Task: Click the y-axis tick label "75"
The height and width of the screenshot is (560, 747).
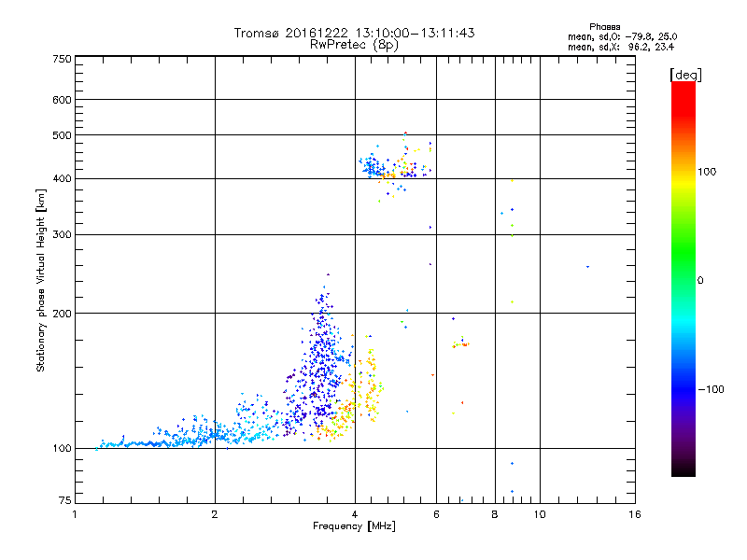Action: tap(64, 500)
